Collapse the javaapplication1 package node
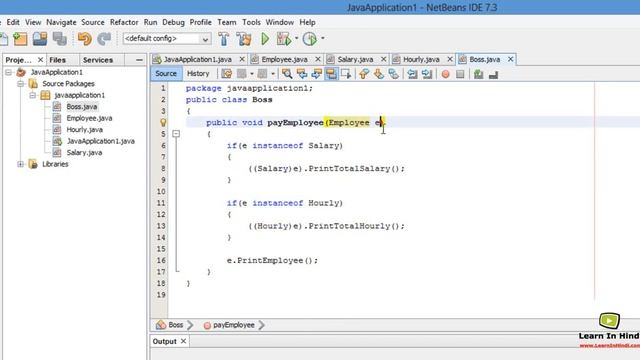This screenshot has height=360, width=640. click(33, 95)
